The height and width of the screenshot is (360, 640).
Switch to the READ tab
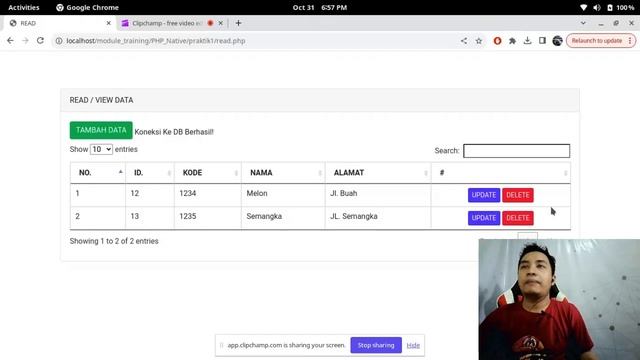point(59,23)
